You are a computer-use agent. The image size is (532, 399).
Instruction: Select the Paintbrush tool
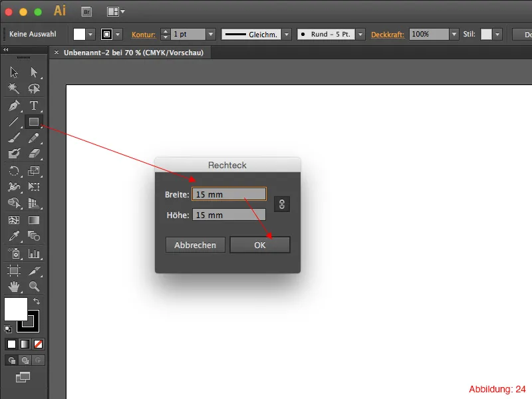pos(14,138)
